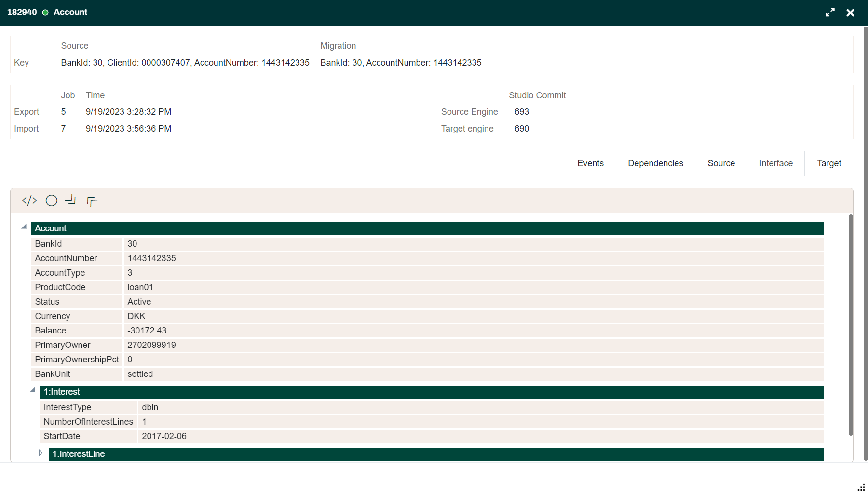Collapse the Account section
868x493 pixels.
coord(24,226)
